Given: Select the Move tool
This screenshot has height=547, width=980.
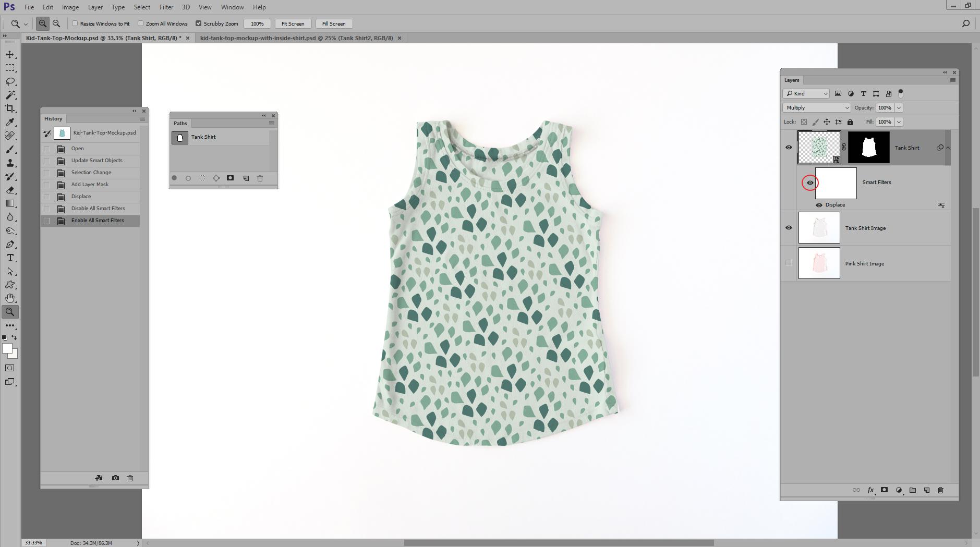Looking at the screenshot, I should click(9, 54).
